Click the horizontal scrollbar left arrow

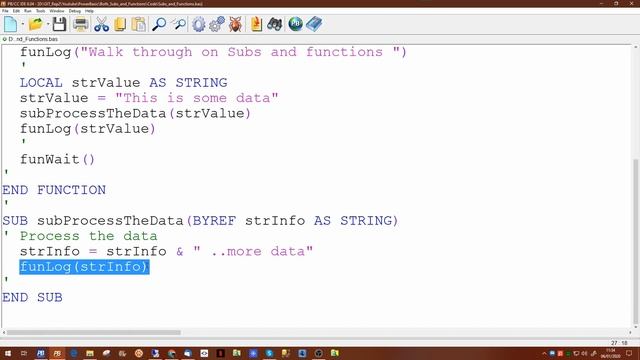click(x=4, y=332)
